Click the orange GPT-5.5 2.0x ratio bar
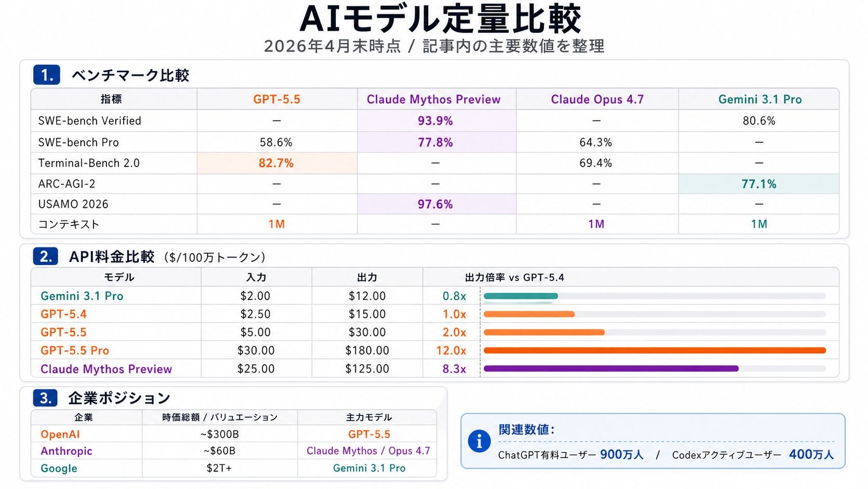The width and height of the screenshot is (868, 489). pos(544,332)
